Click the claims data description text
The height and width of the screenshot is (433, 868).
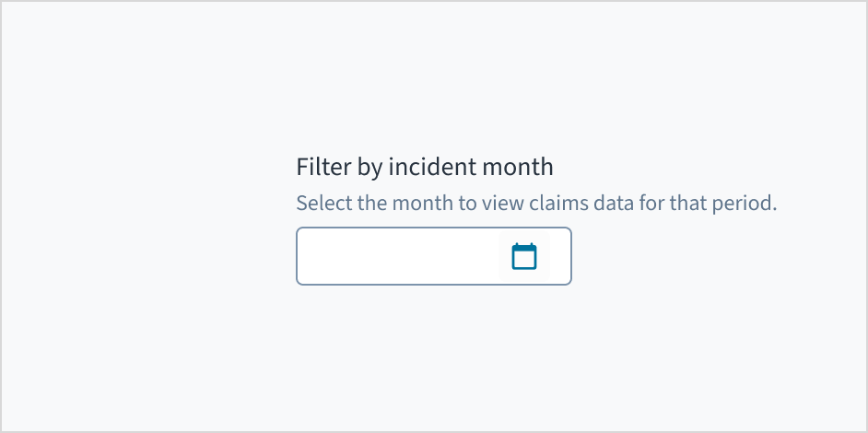536,203
